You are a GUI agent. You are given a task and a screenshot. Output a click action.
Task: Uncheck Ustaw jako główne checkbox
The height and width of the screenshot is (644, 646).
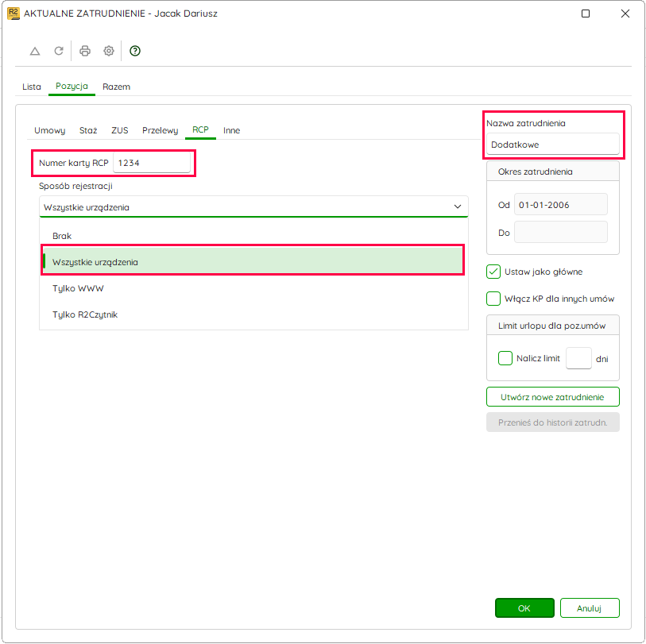point(493,272)
